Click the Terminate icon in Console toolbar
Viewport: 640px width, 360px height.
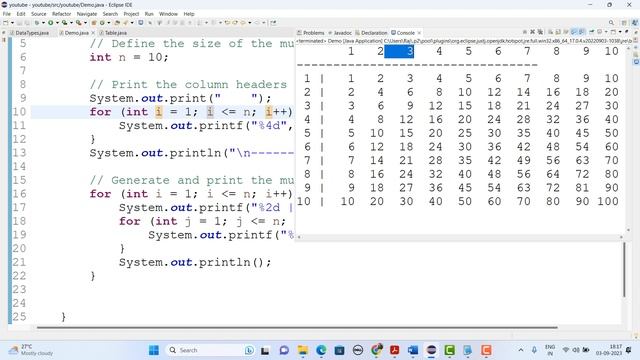(525, 32)
